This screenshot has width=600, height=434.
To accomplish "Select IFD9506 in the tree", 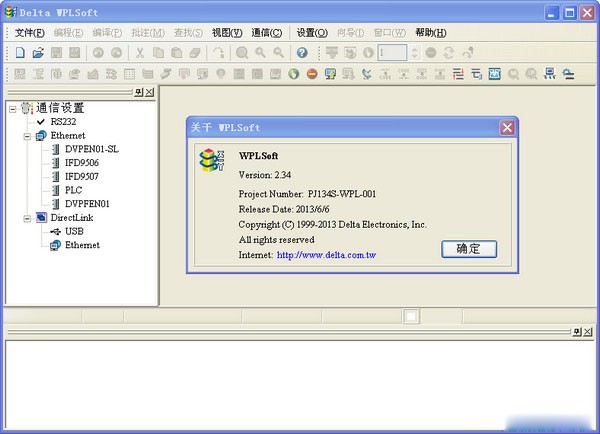I will point(82,163).
